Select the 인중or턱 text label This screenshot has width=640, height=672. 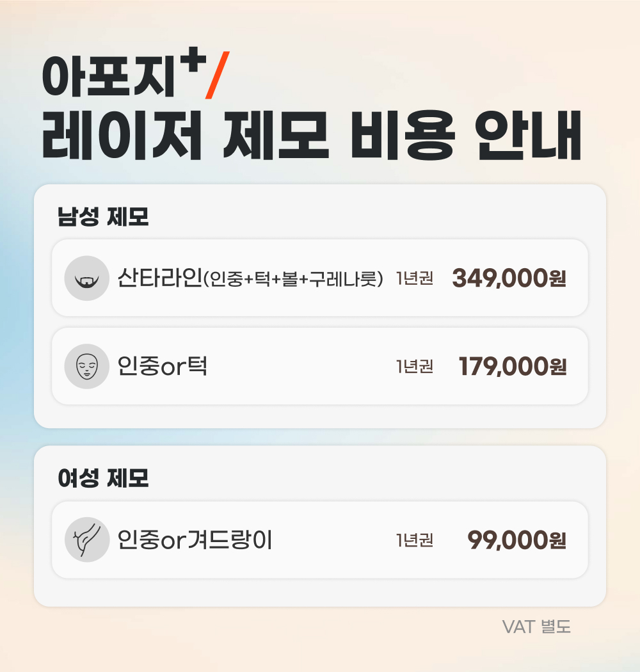[x=163, y=367]
